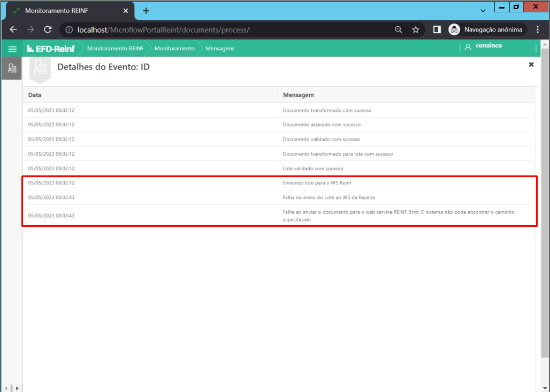The image size is (550, 392).
Task: Expand the tab search chevron
Action: [483, 11]
